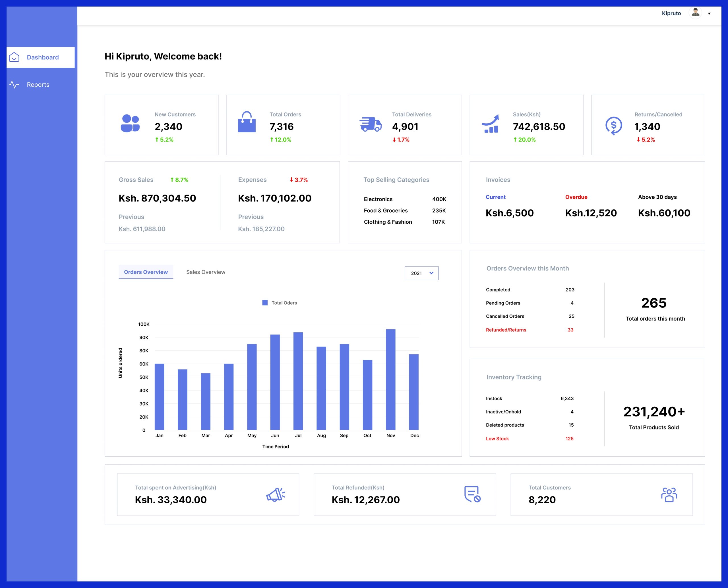Click the Total Customers group icon
This screenshot has width=728, height=588.
pos(669,494)
